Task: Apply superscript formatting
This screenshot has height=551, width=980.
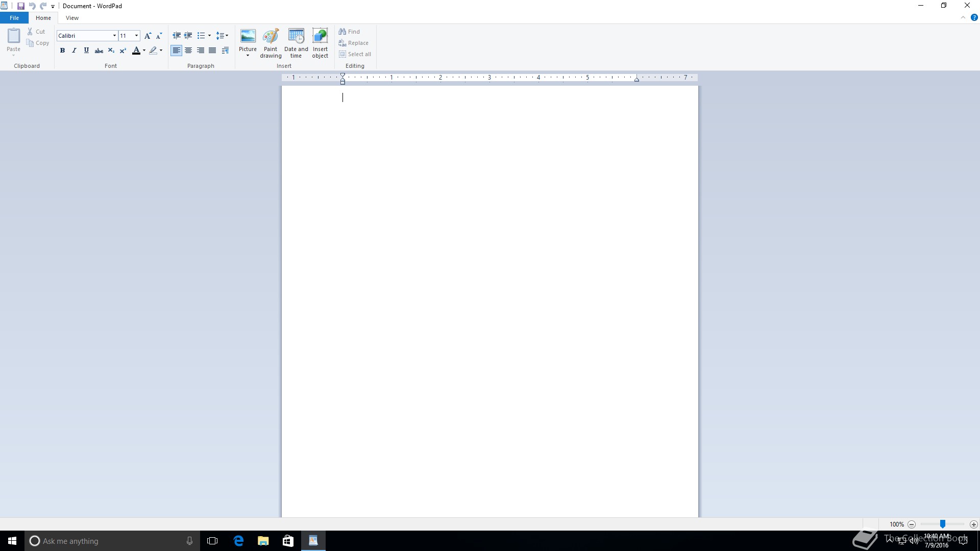Action: click(x=123, y=51)
